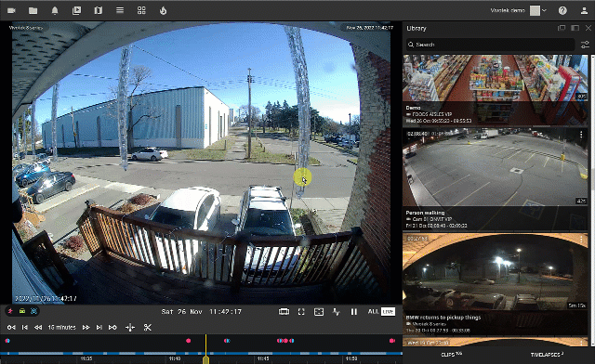Click the Library panel vertical scrollbar
Viewport: 595px width, 364px height.
[x=592, y=201]
